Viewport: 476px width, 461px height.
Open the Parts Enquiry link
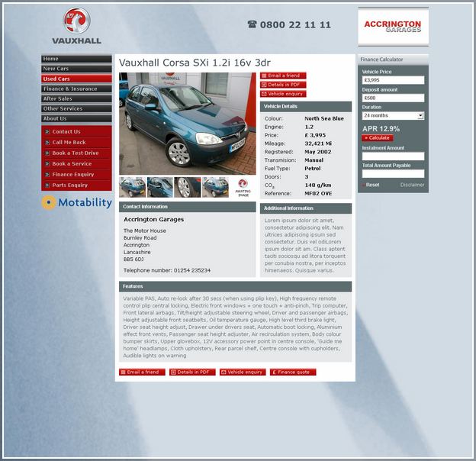70,185
